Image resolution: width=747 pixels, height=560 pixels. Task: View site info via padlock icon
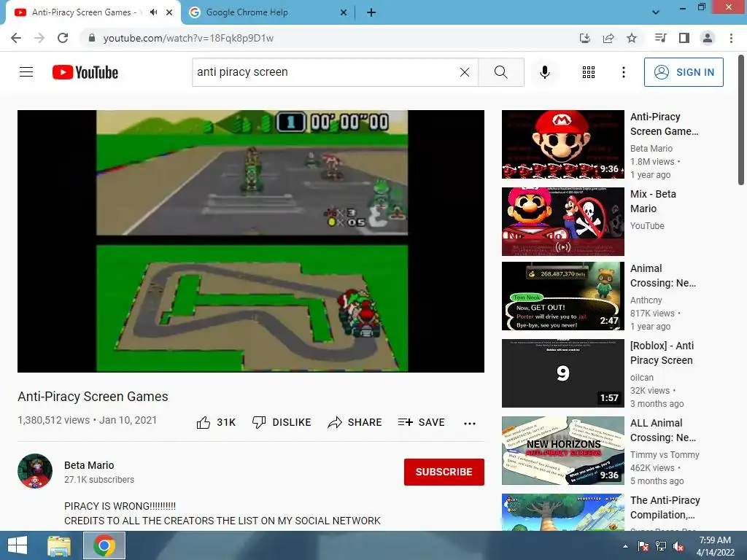92,38
